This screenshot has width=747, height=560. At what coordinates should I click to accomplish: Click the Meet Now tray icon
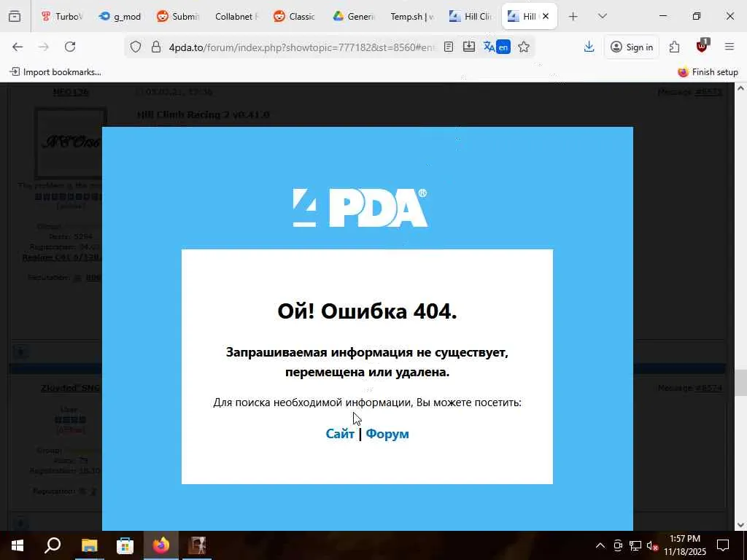[618, 545]
